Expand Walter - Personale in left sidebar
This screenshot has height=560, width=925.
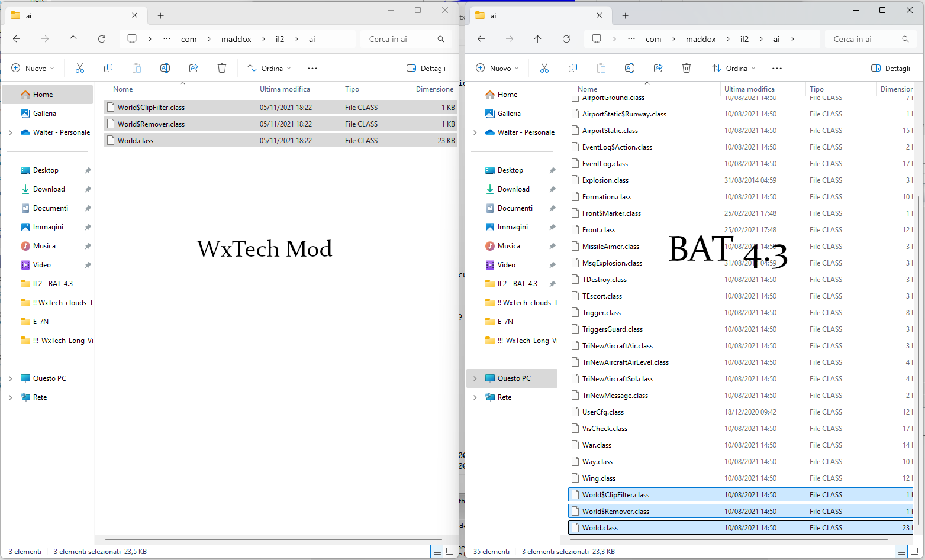pyautogui.click(x=10, y=132)
